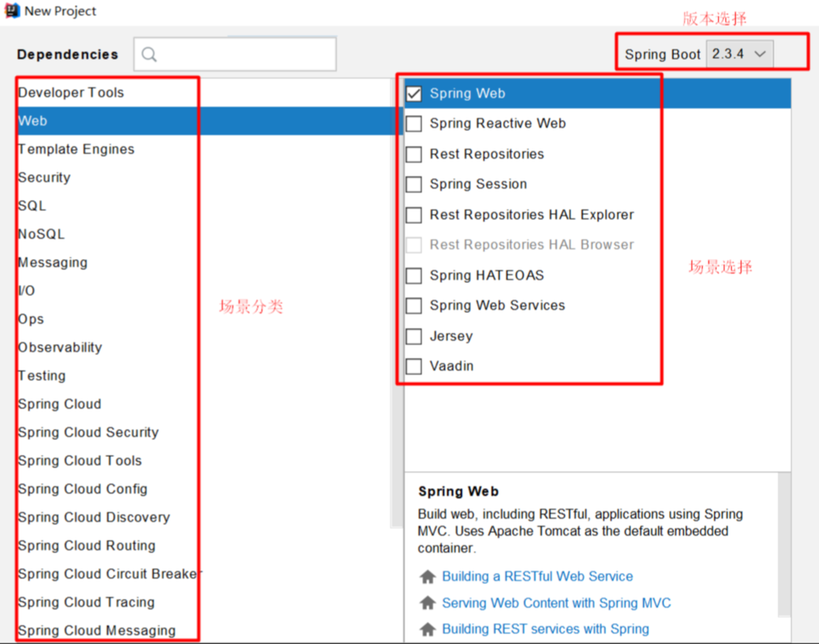Screen dimensions: 819x644
Task: Open Serving Web Content with Spring MVC link
Action: 556,603
